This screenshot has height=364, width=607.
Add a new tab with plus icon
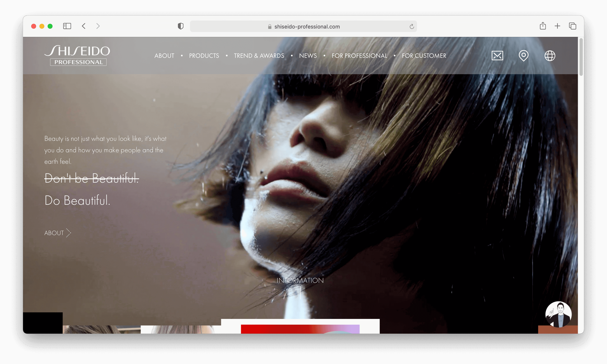557,26
